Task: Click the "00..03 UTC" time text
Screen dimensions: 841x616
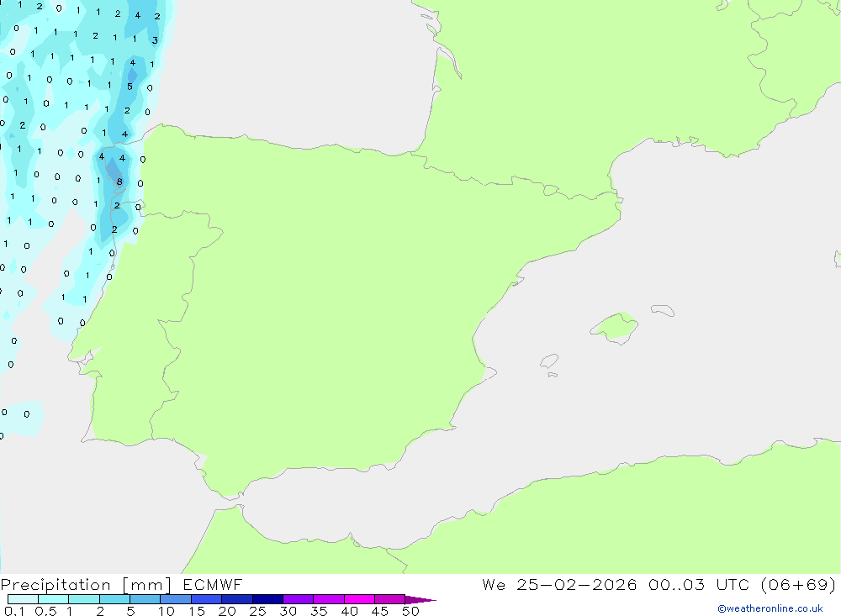Action: 698,584
